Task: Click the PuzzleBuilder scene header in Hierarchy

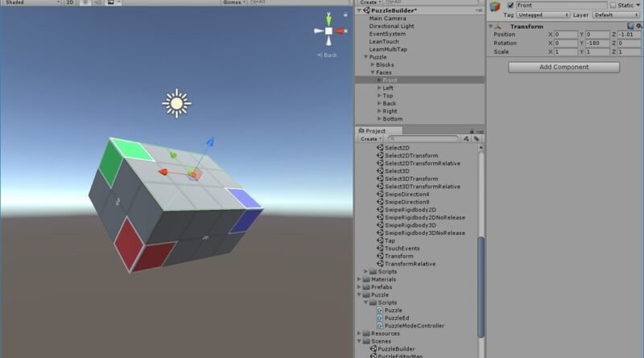Action: click(419, 10)
